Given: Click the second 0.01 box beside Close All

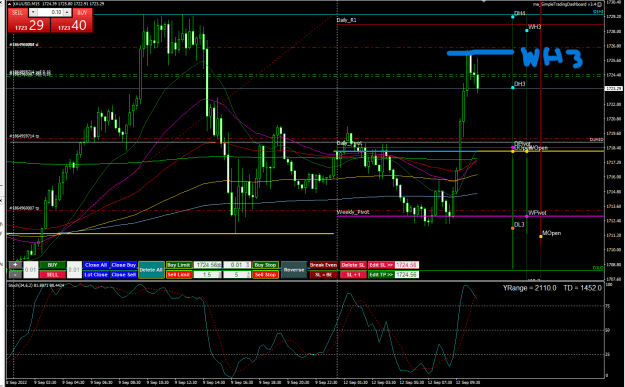Looking at the screenshot, I should [74, 270].
